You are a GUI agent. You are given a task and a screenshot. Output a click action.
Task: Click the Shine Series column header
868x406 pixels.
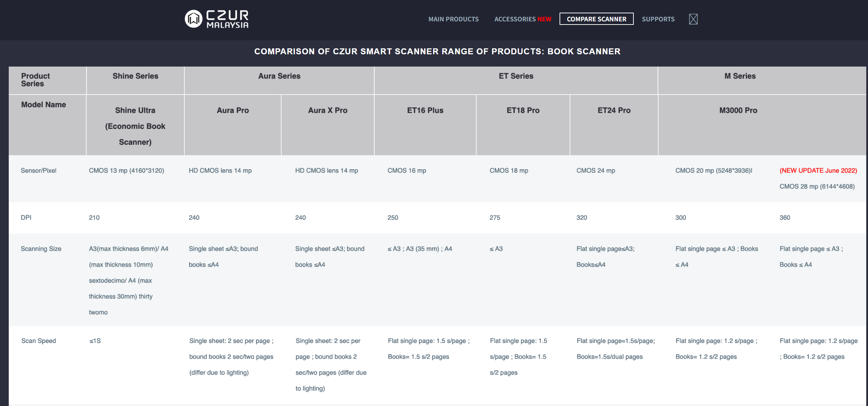point(135,76)
